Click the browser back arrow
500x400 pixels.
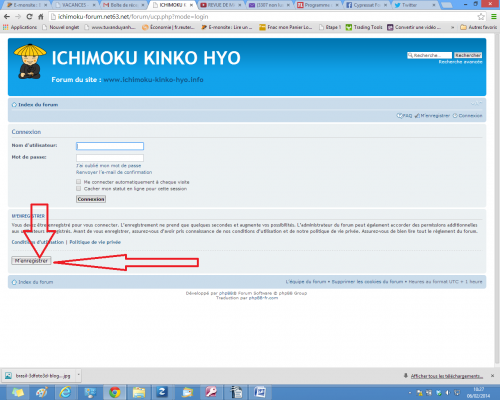click(x=7, y=17)
